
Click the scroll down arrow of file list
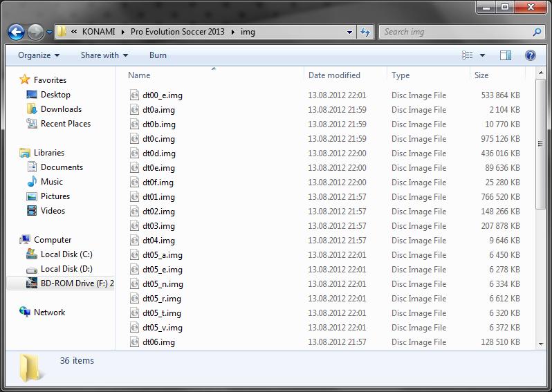point(540,344)
